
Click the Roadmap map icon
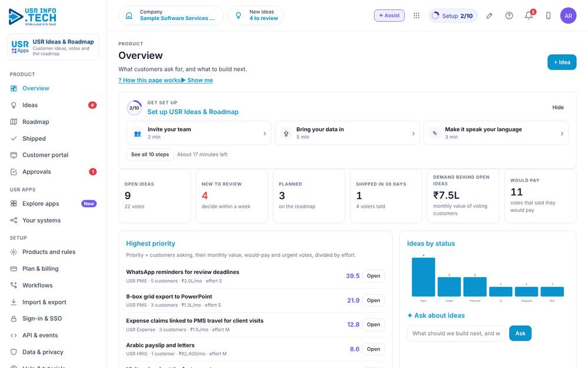(x=14, y=122)
